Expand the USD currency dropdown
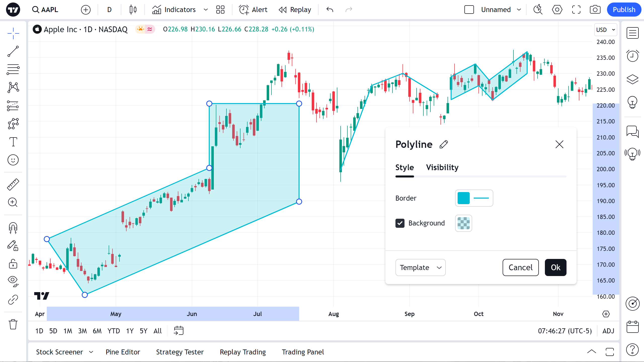The width and height of the screenshot is (644, 362). click(606, 30)
